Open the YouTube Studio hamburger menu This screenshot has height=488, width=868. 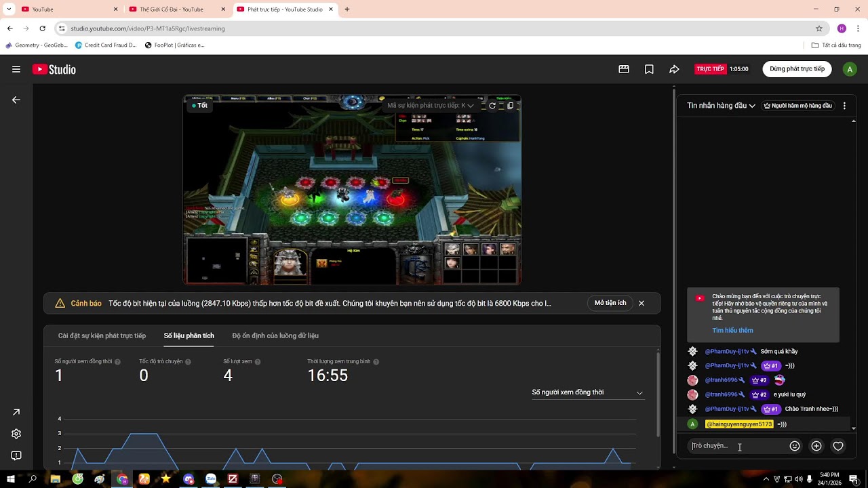pos(16,69)
